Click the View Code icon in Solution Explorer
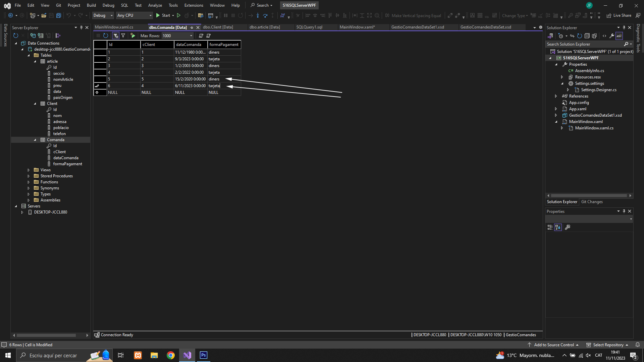Image resolution: width=644 pixels, height=362 pixels. coord(604,36)
